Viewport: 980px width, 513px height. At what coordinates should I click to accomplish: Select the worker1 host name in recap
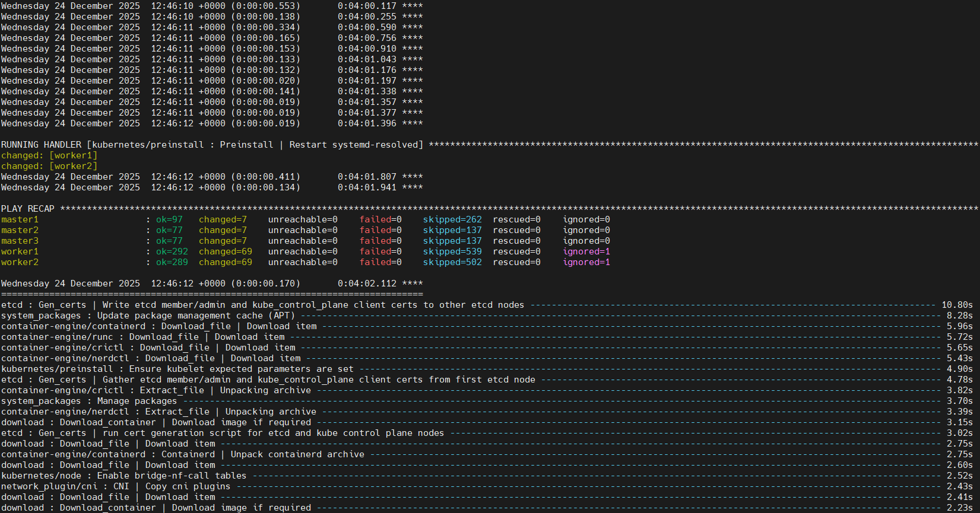(x=20, y=251)
